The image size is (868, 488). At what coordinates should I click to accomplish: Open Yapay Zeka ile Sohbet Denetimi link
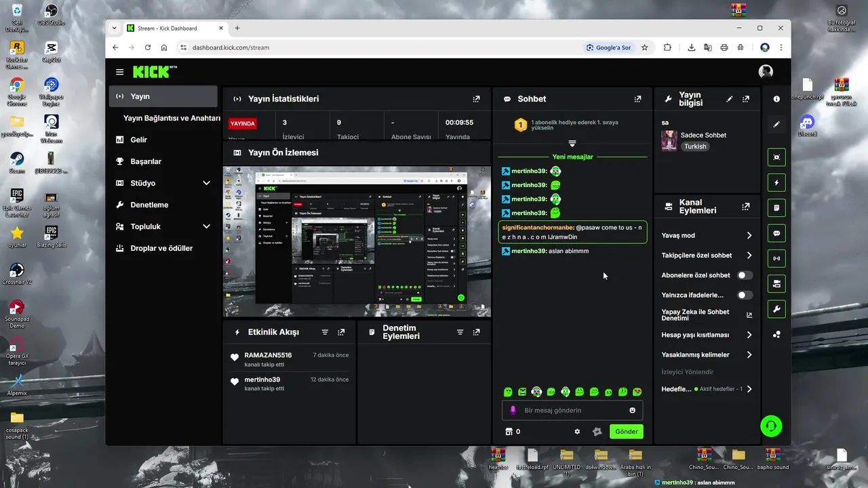[707, 315]
